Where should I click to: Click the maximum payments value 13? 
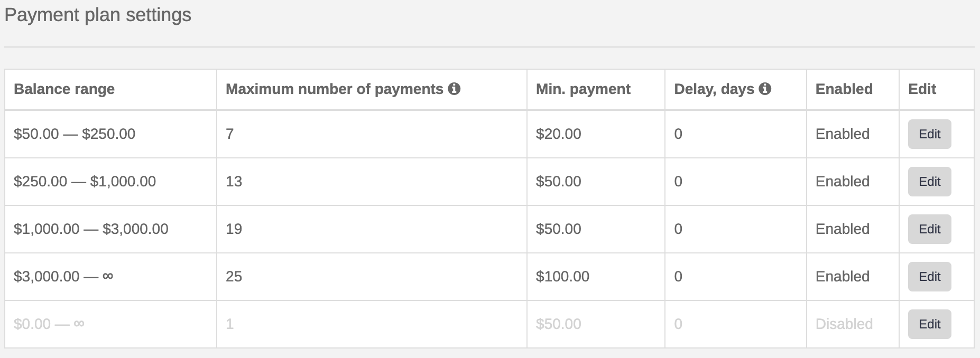234,182
